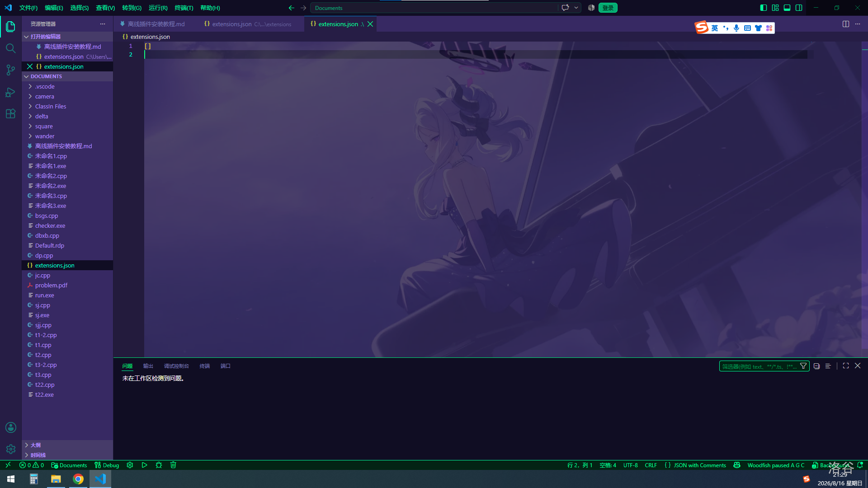Expand the ClassIn Files folder
Viewport: 868px width, 488px height.
tap(67, 106)
